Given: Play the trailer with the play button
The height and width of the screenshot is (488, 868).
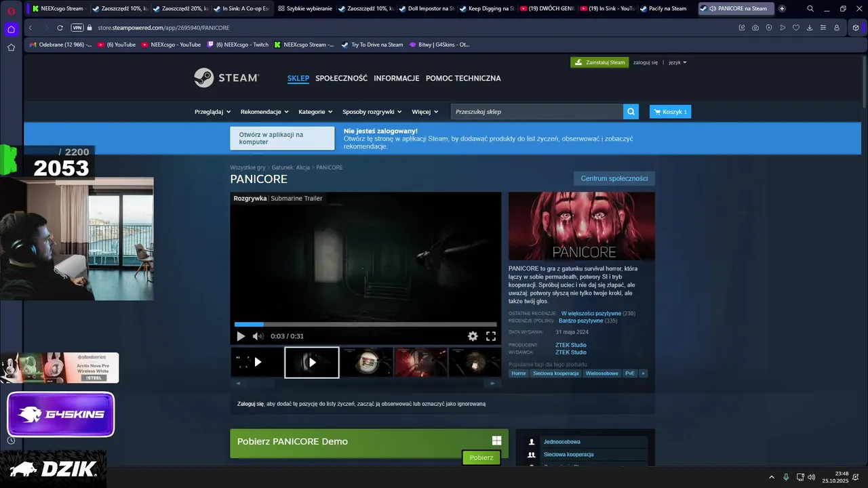Looking at the screenshot, I should tap(241, 336).
